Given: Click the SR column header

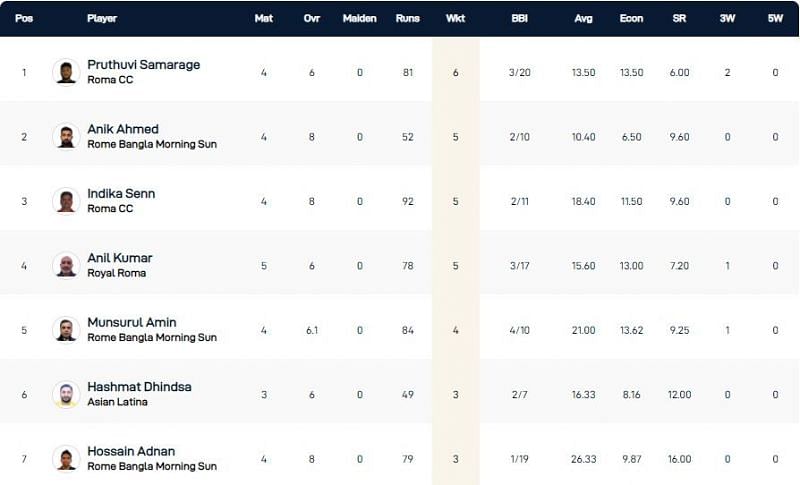Looking at the screenshot, I should pos(680,18).
